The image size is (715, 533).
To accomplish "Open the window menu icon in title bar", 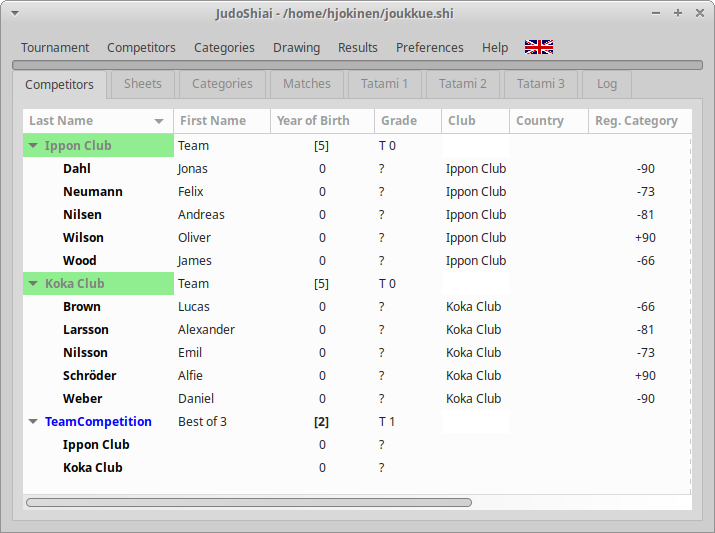I will [x=14, y=13].
